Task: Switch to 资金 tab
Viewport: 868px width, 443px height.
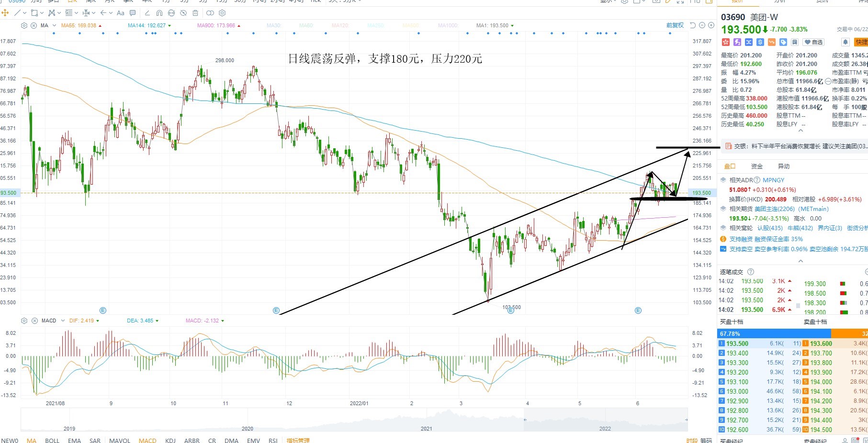Action: pyautogui.click(x=757, y=166)
